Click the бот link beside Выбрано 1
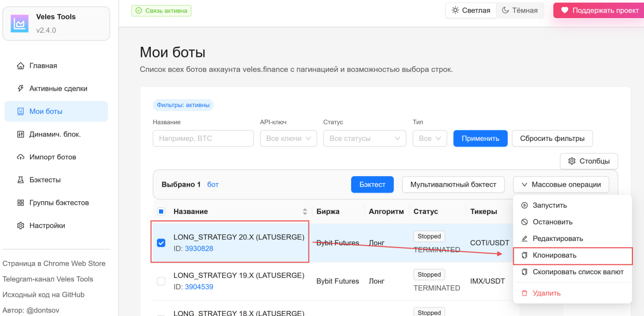This screenshot has width=644, height=316. [x=213, y=185]
